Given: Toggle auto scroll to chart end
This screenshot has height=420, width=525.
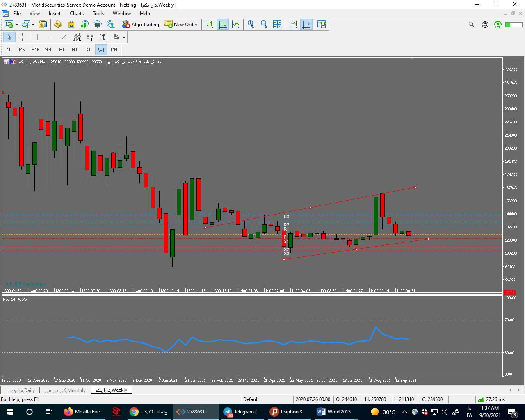Looking at the screenshot, I should (x=293, y=25).
